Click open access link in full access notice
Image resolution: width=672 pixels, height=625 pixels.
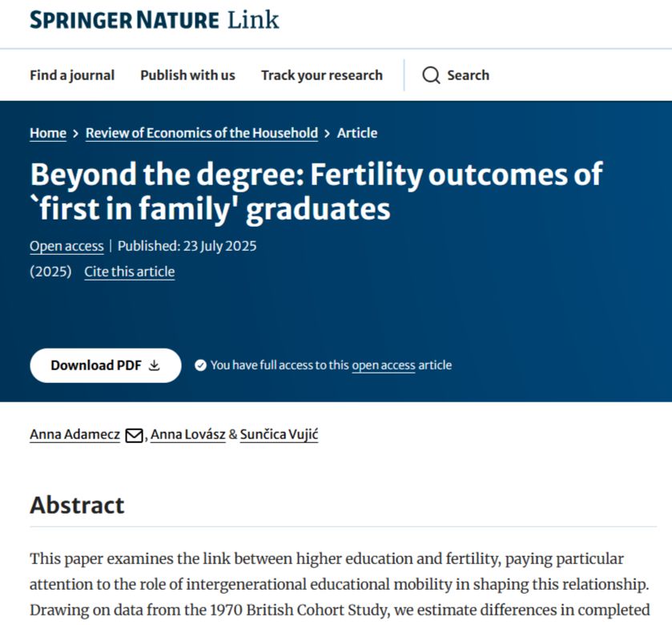384,365
